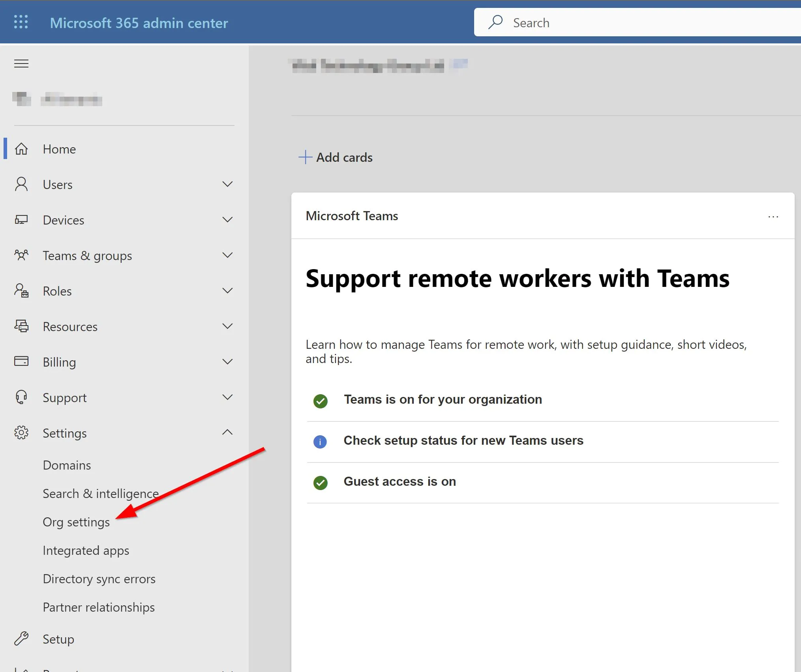Click the Home house icon

[x=21, y=149]
